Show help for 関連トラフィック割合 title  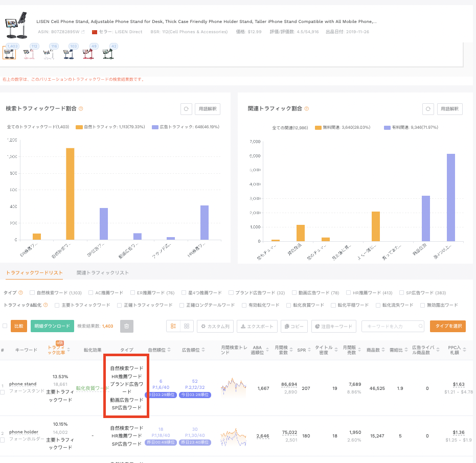coord(307,109)
